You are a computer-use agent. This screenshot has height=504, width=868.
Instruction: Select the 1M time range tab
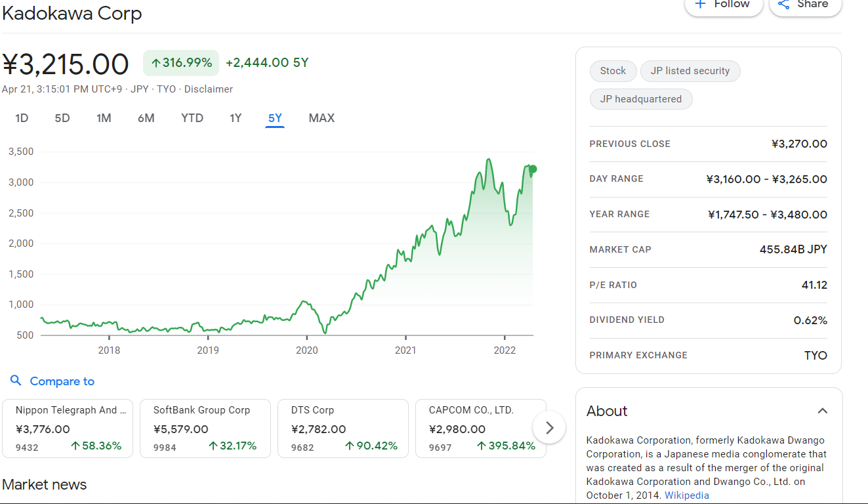click(104, 118)
